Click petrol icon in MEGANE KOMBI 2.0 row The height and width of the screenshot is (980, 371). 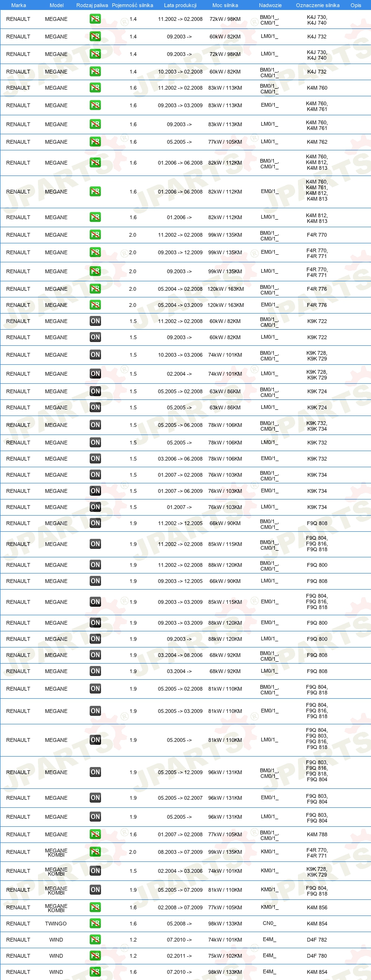[x=95, y=852]
